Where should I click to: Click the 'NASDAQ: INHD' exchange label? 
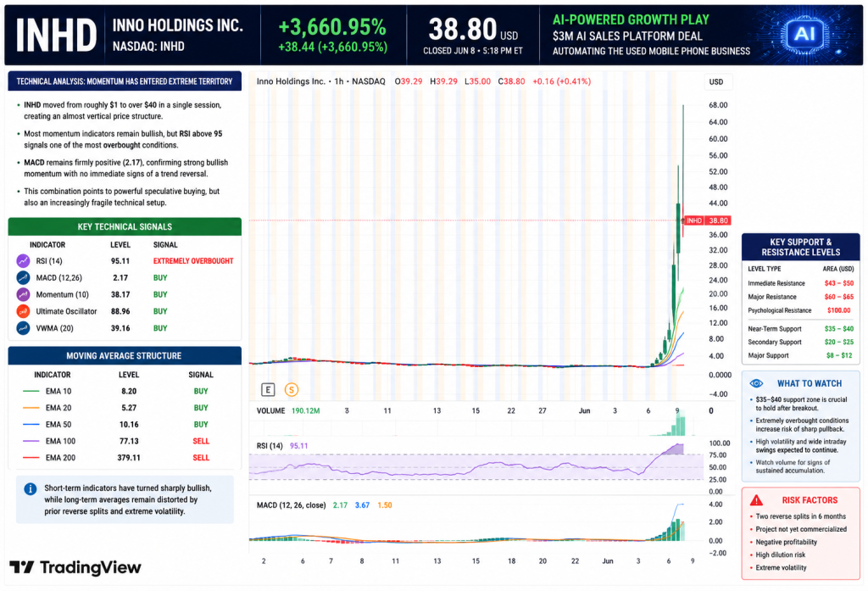pyautogui.click(x=148, y=47)
